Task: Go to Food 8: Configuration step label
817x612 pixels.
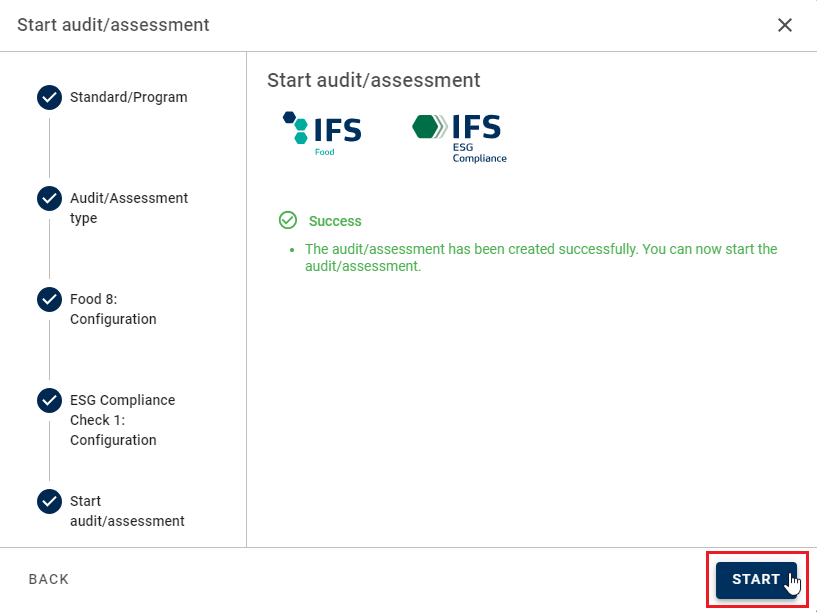Action: coord(113,309)
